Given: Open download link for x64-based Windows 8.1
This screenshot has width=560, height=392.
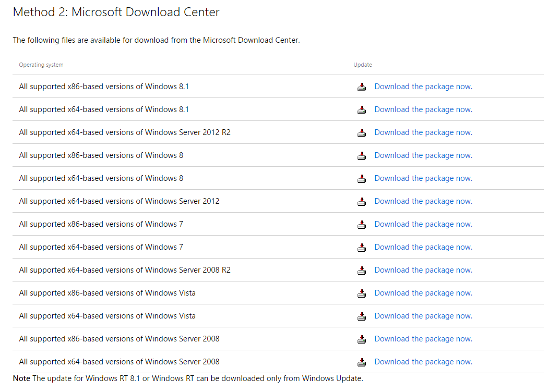Looking at the screenshot, I should [x=423, y=109].
